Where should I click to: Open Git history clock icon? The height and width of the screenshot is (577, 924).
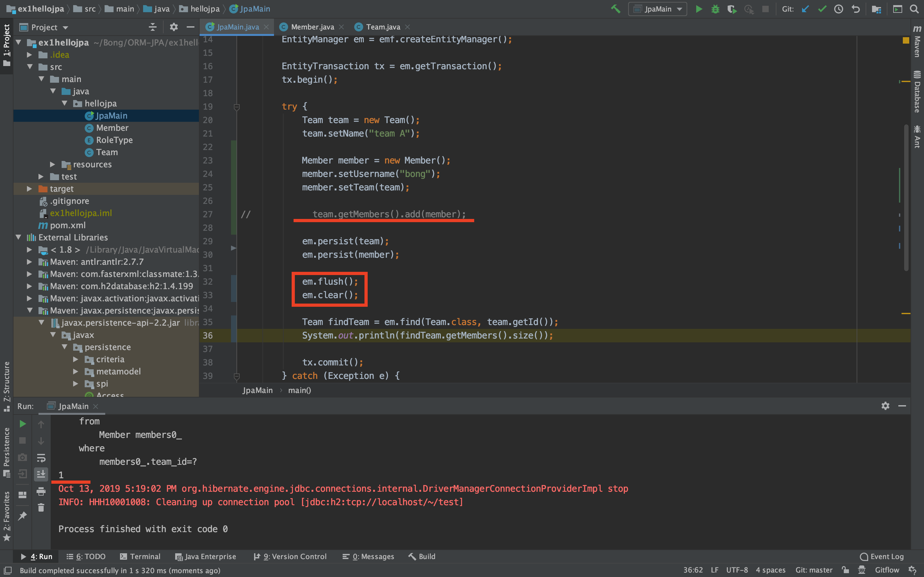(x=838, y=9)
